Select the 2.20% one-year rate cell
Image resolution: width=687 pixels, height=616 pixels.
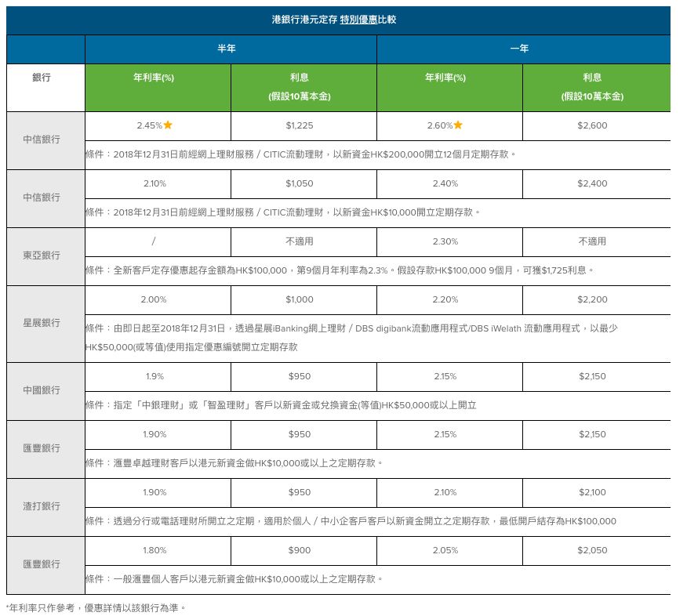pos(449,300)
